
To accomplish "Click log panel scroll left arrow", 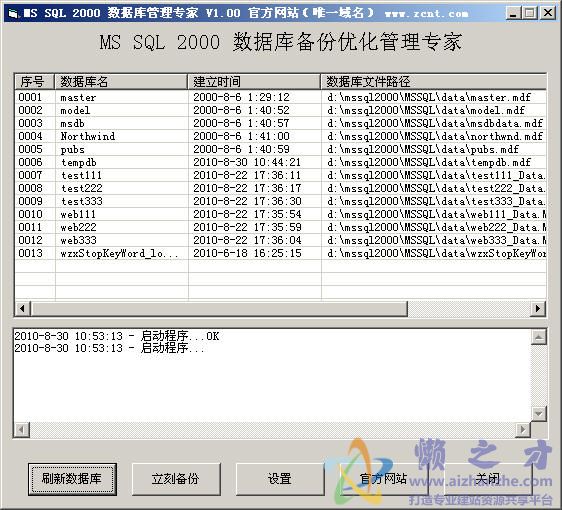I will pos(22,429).
